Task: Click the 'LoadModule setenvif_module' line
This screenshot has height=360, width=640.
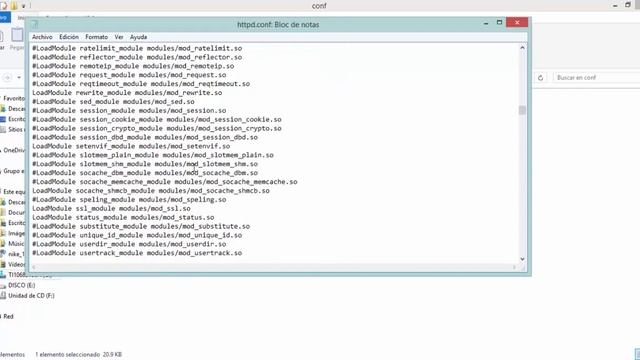Action: click(131, 146)
